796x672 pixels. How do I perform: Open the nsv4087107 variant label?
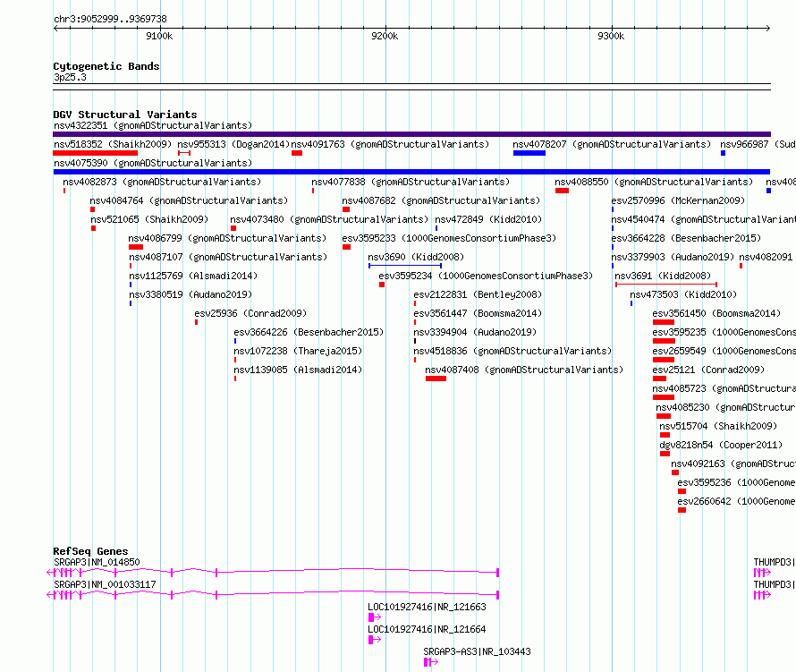[x=228, y=257]
